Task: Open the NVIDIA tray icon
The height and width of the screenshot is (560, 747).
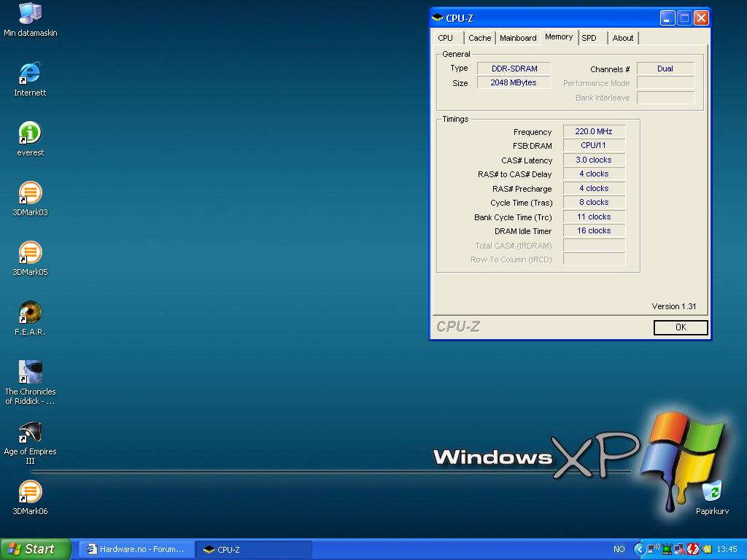Action: click(x=706, y=549)
